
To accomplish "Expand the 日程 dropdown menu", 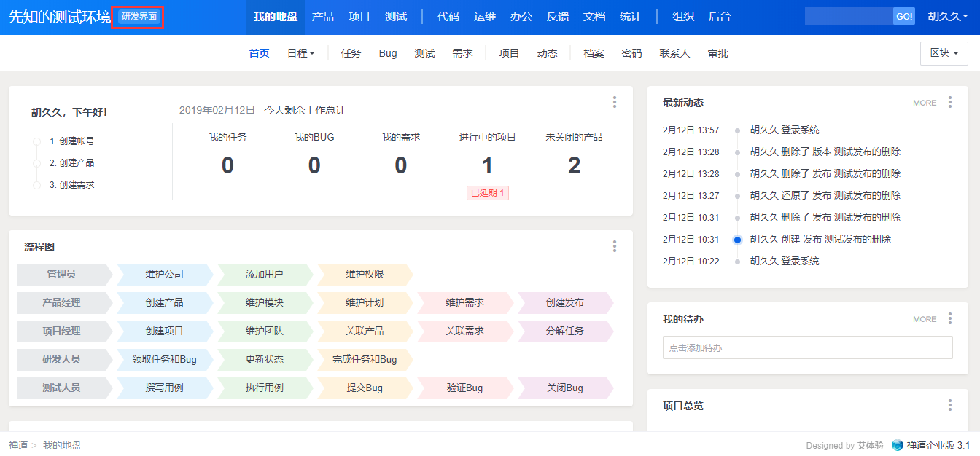I will 300,53.
